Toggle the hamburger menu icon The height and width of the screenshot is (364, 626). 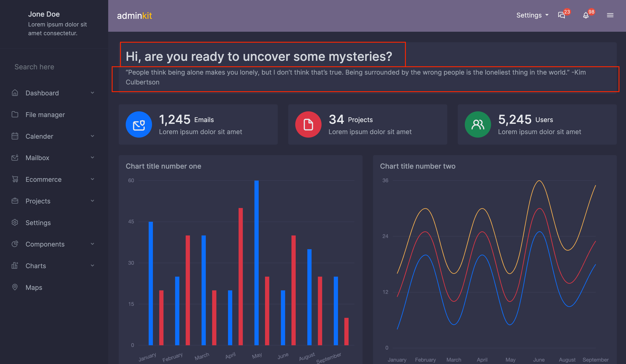point(610,15)
